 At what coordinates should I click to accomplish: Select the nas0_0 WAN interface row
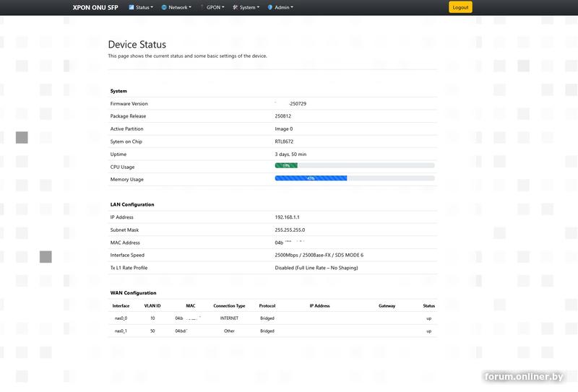pos(121,318)
